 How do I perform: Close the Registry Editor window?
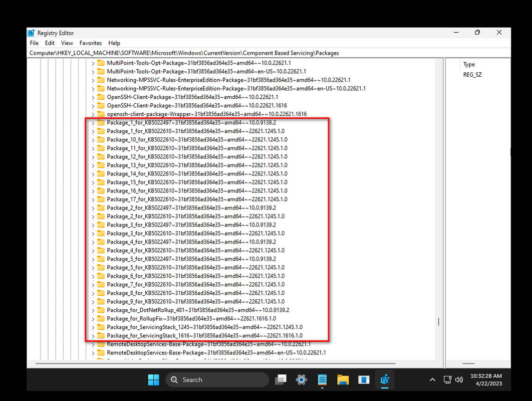point(499,33)
